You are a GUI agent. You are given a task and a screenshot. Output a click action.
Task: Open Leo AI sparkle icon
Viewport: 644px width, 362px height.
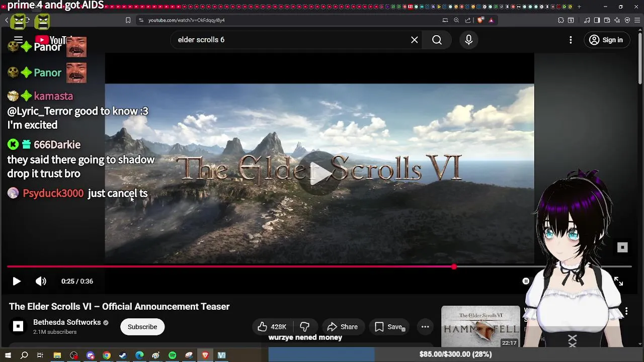pos(617,20)
